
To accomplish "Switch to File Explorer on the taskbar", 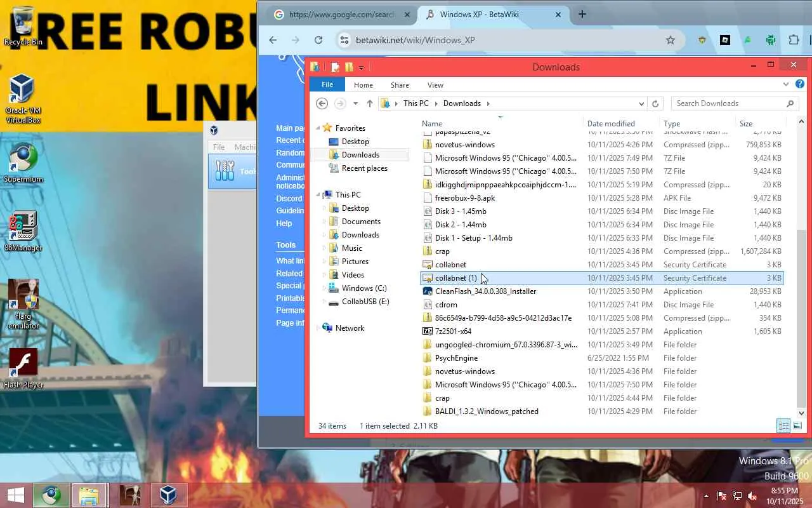I will click(89, 495).
